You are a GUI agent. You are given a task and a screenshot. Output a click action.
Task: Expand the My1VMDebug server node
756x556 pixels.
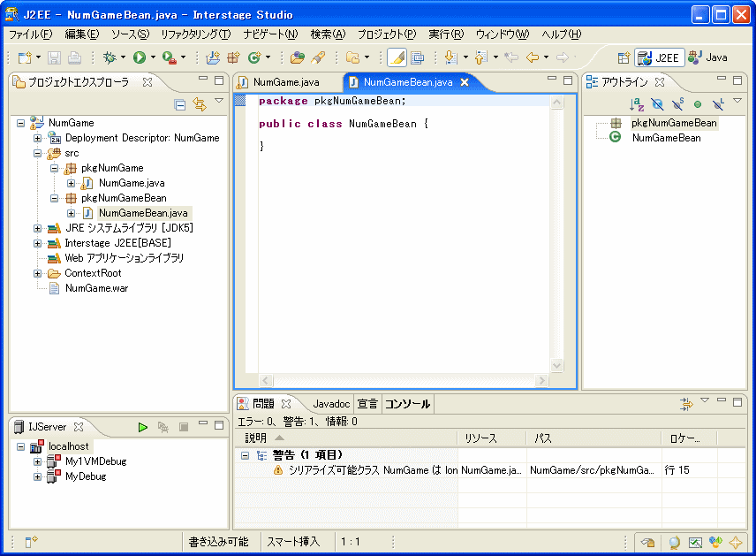(37, 462)
